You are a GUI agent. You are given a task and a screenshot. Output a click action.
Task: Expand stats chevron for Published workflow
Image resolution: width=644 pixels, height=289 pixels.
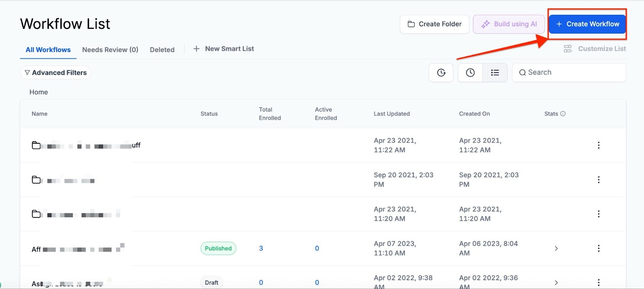556,248
